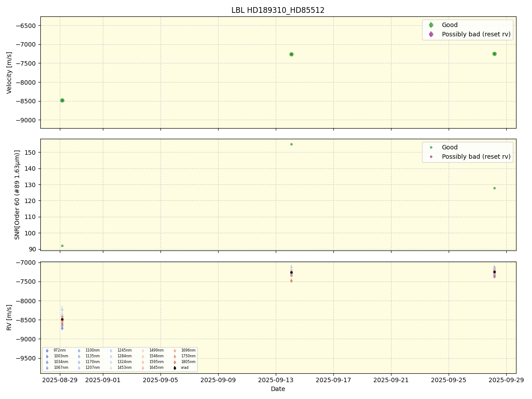Image resolution: width=532 pixels, height=399 pixels.
Task: Click Possibly bad label in SNR panel legend
Action: click(476, 156)
